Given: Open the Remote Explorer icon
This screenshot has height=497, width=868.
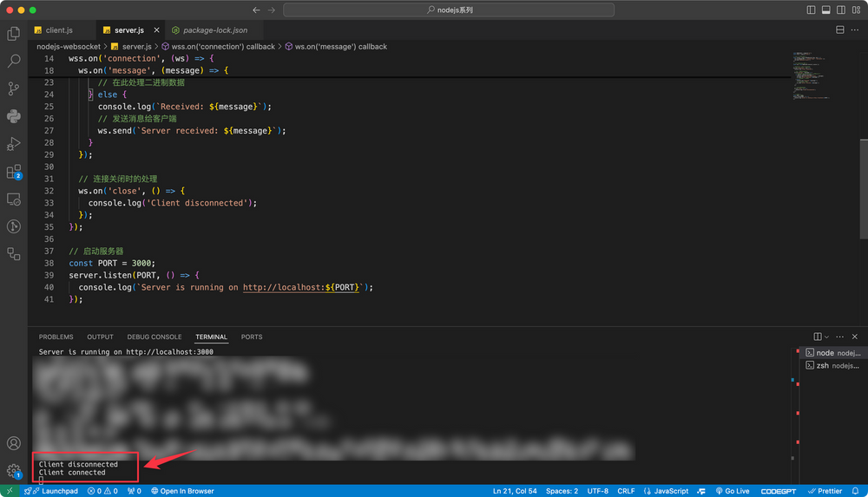Looking at the screenshot, I should 14,199.
